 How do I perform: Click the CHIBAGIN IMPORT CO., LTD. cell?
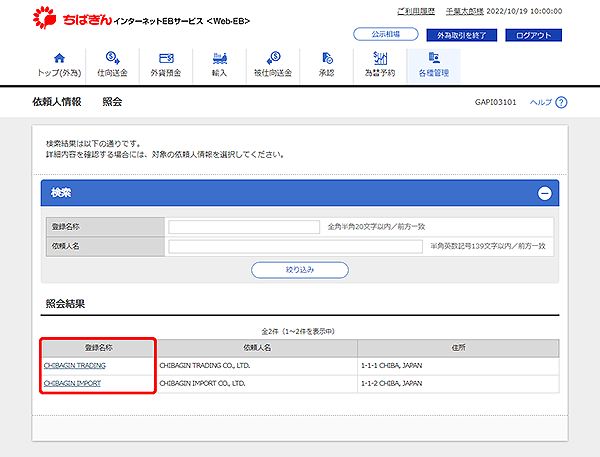point(257,383)
